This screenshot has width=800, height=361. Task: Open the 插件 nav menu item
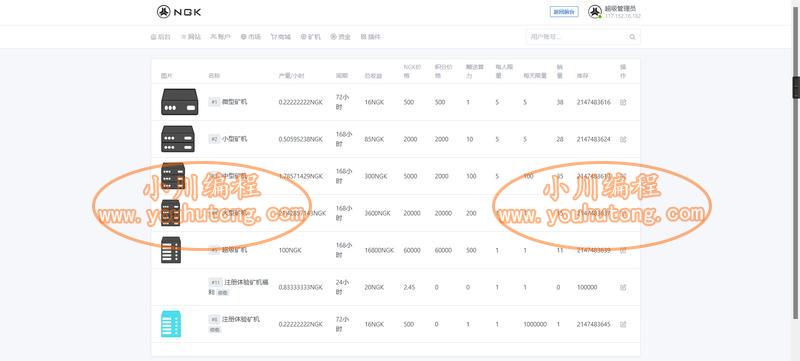point(370,37)
